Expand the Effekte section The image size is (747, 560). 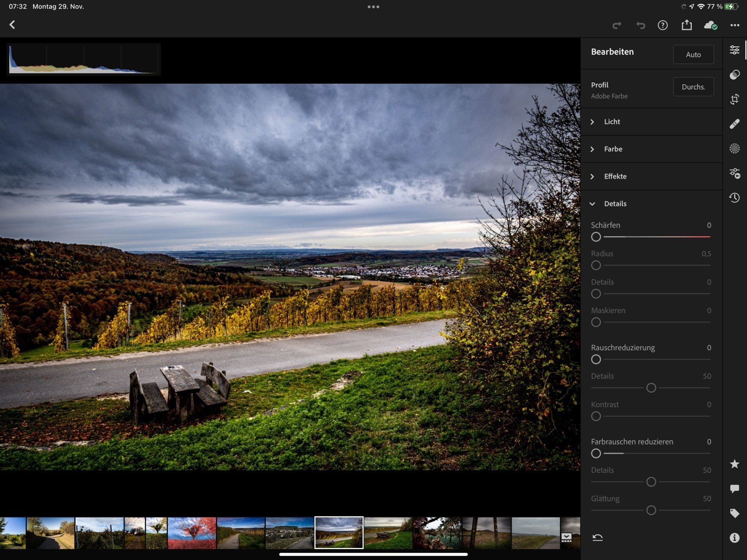point(615,176)
